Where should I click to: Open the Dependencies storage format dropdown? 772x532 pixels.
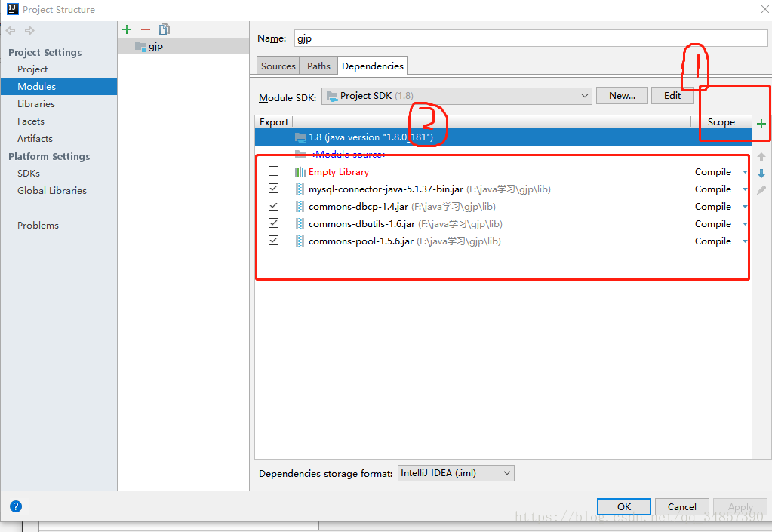[456, 473]
